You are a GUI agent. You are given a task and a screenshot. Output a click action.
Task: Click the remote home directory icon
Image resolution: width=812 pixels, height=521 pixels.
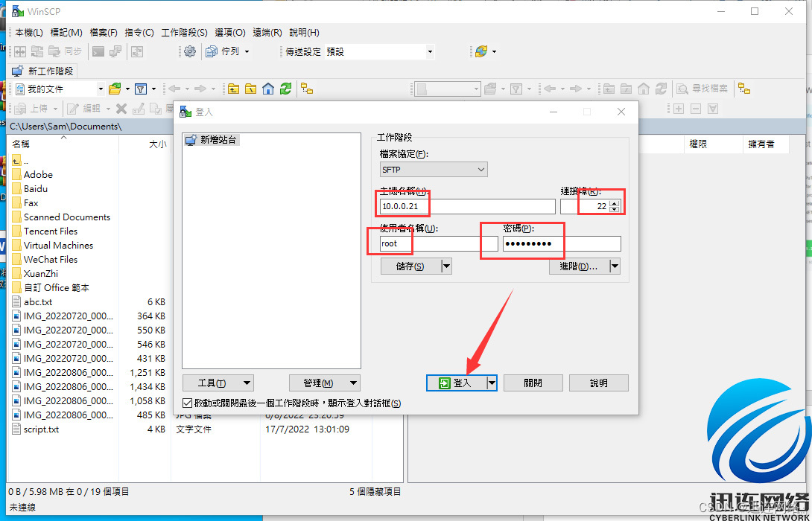(643, 89)
